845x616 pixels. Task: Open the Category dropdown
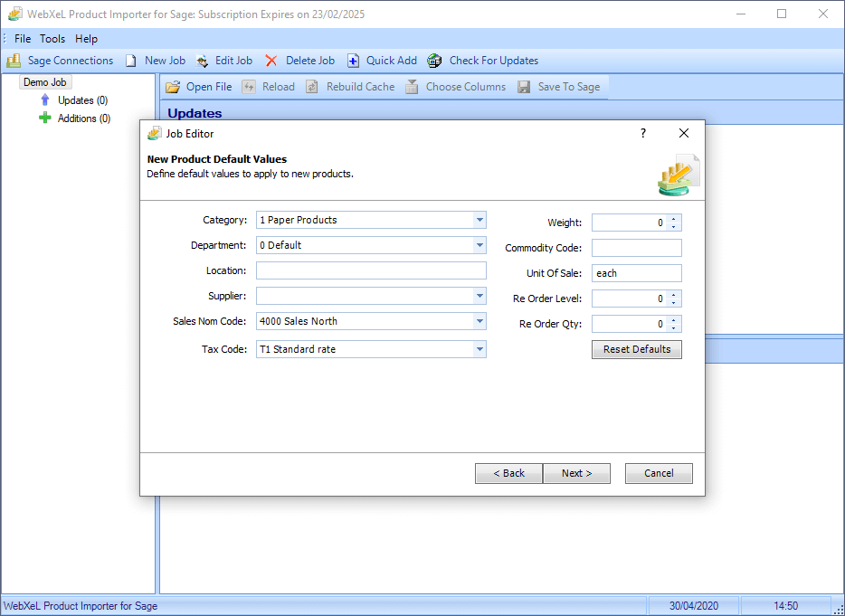point(479,220)
